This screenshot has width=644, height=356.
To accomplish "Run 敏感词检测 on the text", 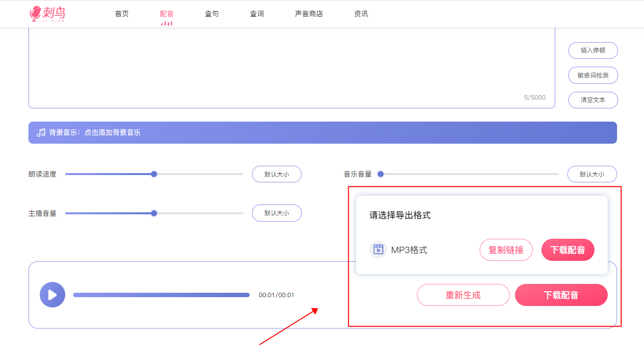I will coord(592,75).
